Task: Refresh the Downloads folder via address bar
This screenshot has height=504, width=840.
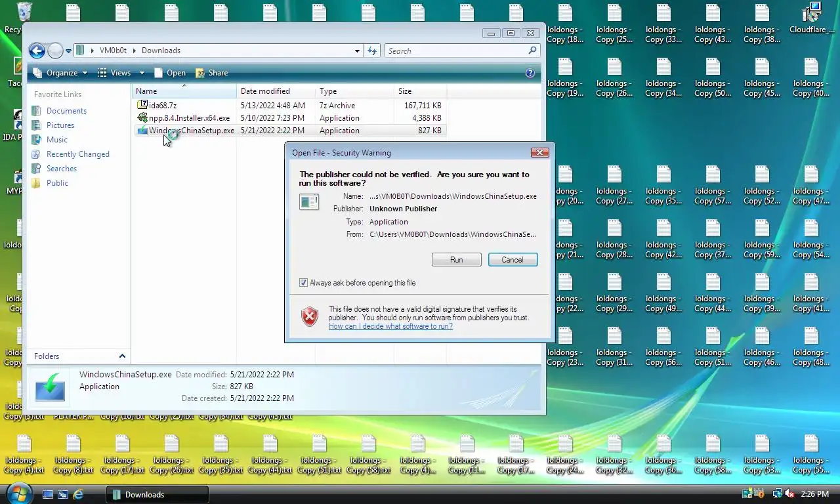Action: tap(372, 51)
